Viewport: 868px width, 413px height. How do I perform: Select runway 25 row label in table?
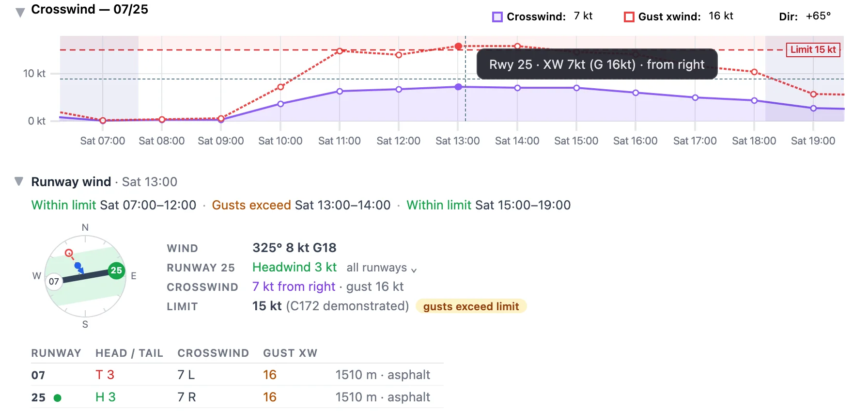[38, 397]
